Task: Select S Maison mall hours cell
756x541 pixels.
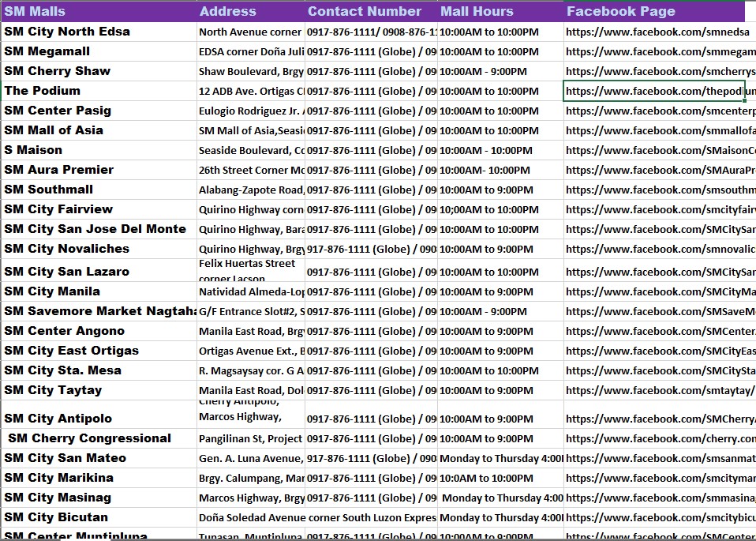Action: point(500,151)
